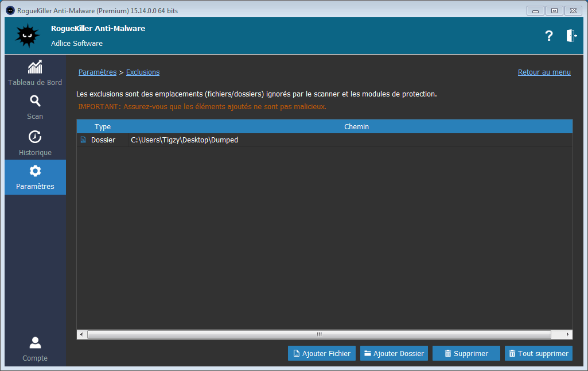Click the Retour au menu link

point(544,72)
